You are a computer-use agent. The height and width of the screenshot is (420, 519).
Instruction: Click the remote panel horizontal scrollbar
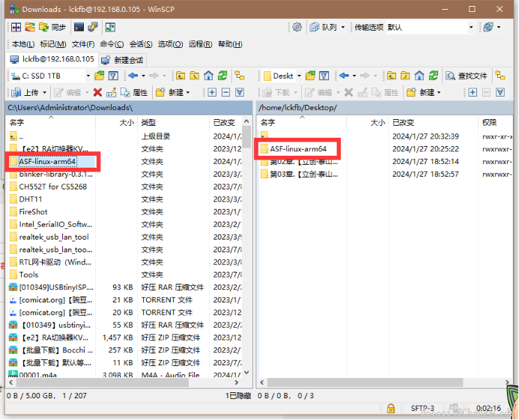point(365,383)
